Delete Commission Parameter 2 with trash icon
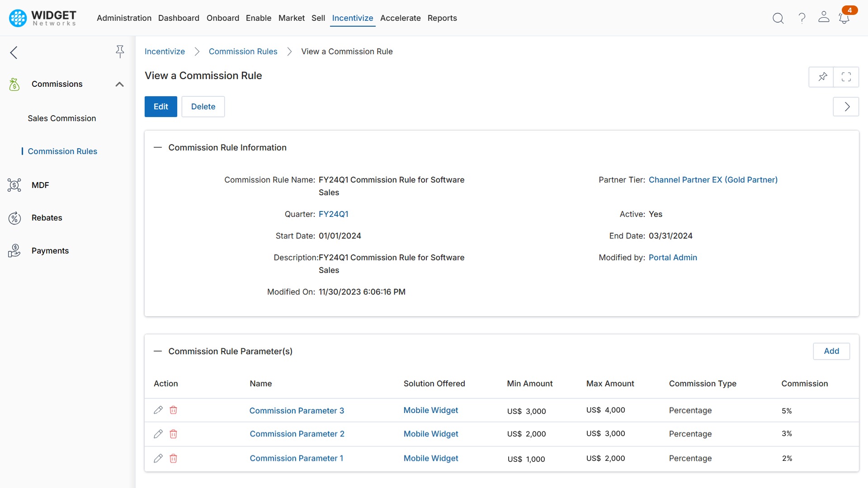868x488 pixels. pos(173,434)
